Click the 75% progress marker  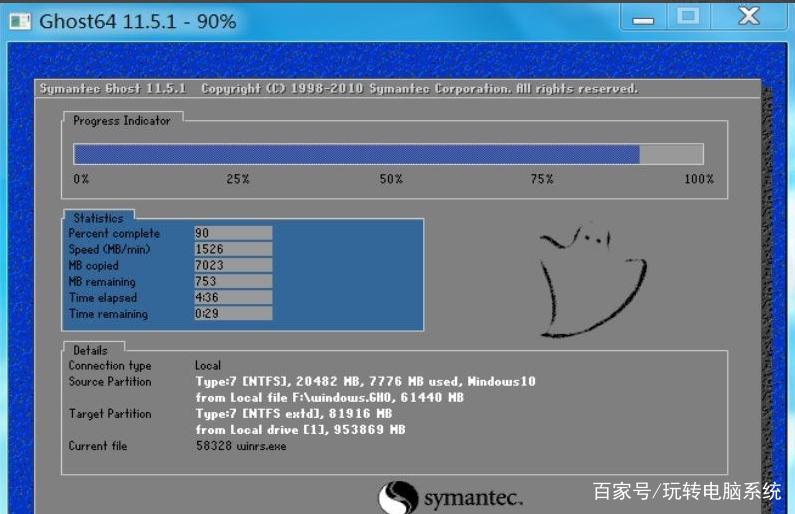[x=542, y=179]
